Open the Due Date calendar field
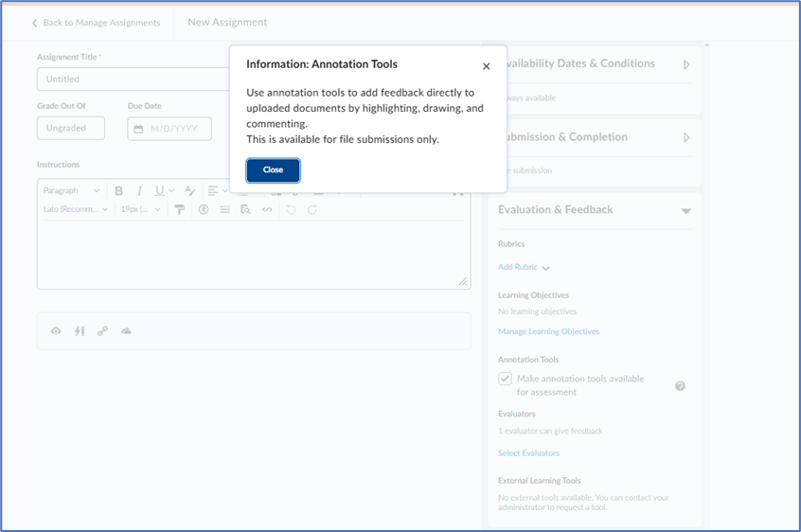The image size is (801, 532). coord(169,129)
